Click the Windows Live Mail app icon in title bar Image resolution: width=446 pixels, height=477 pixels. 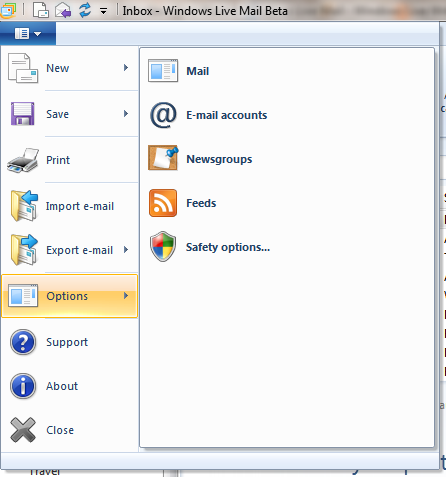[8, 11]
